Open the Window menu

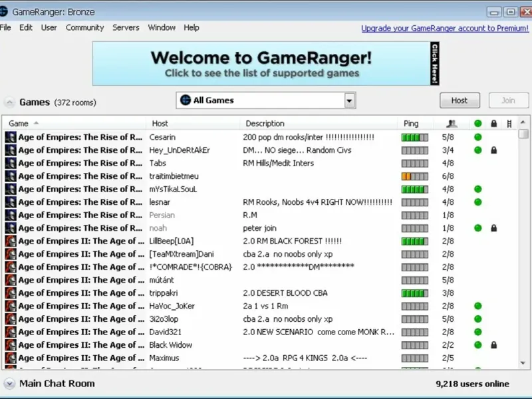pos(162,27)
